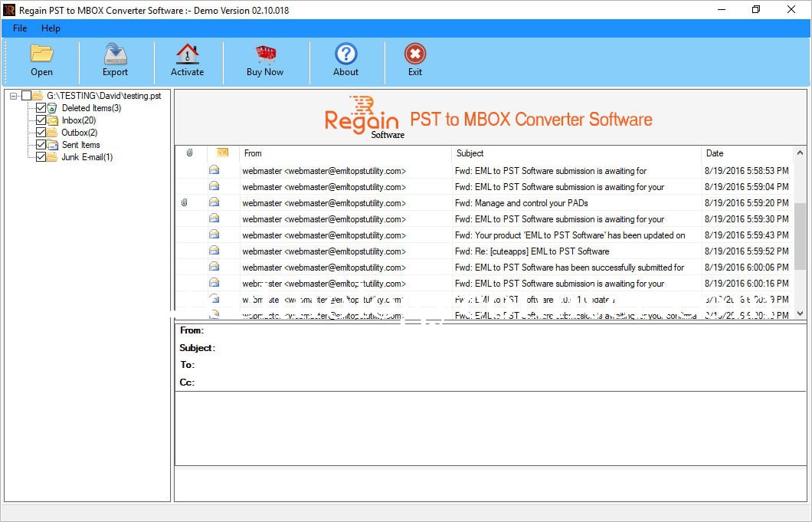This screenshot has height=522, width=812.
Task: Open the 'has been updated on' email
Action: coord(570,235)
